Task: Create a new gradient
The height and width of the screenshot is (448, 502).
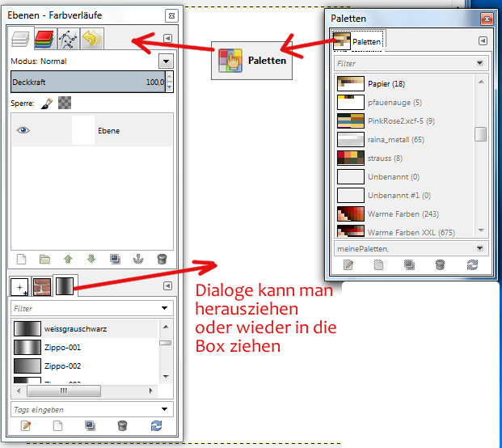Action: pos(57,426)
